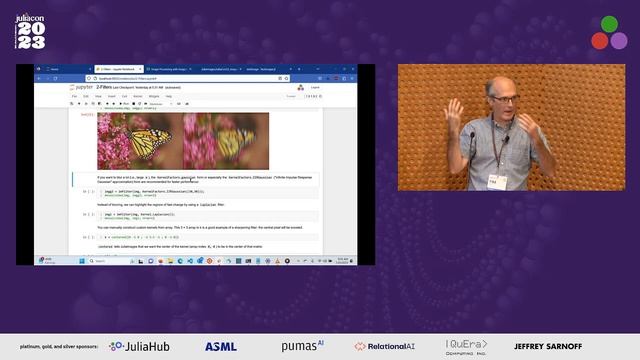This screenshot has height=360, width=640.
Task: Open the Kernel menu in Jupyter
Action: click(x=138, y=96)
